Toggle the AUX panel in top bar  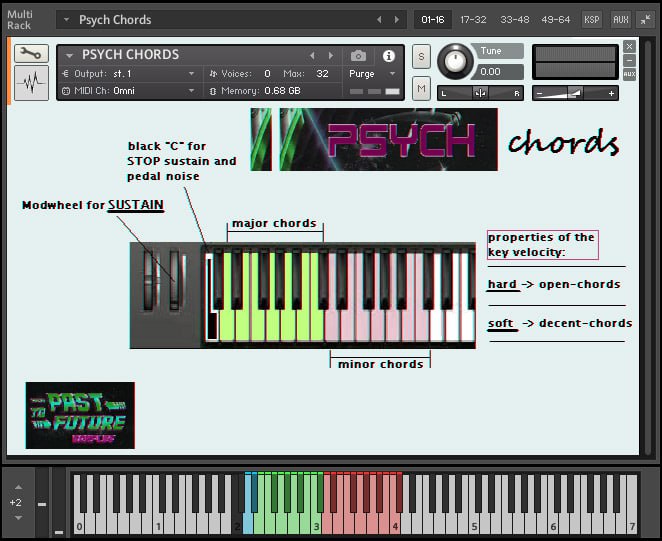tap(621, 19)
